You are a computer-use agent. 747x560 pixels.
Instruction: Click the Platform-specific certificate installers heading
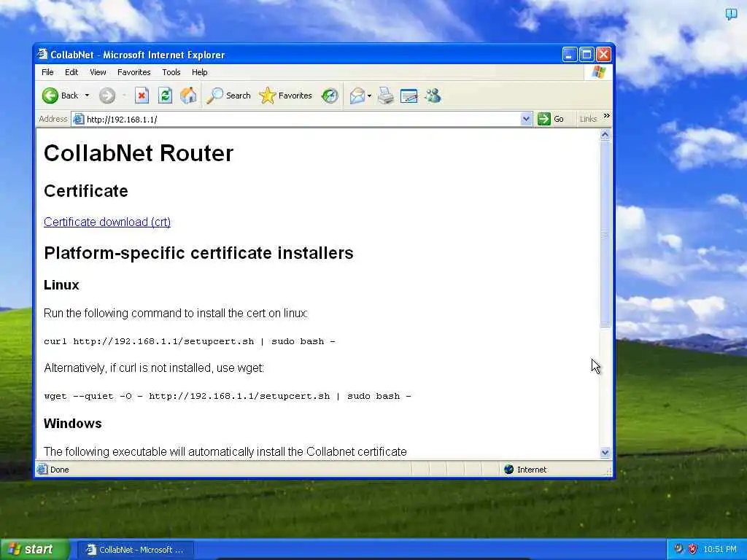198,253
